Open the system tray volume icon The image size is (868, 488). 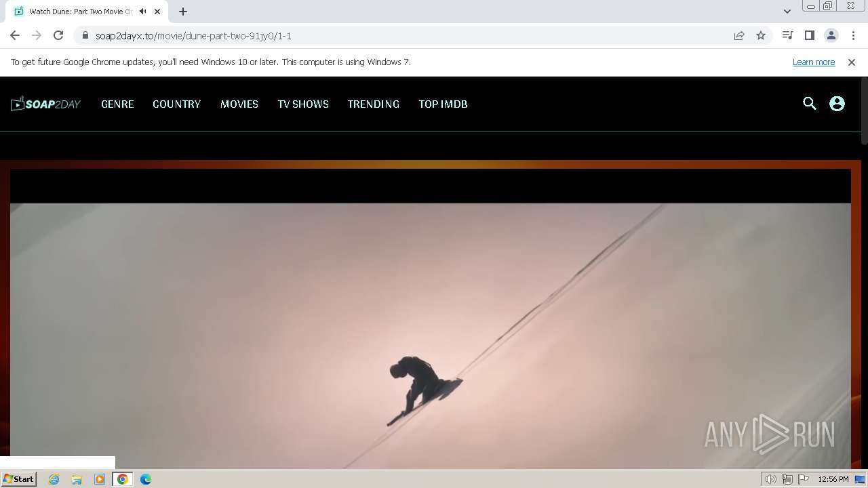point(770,479)
